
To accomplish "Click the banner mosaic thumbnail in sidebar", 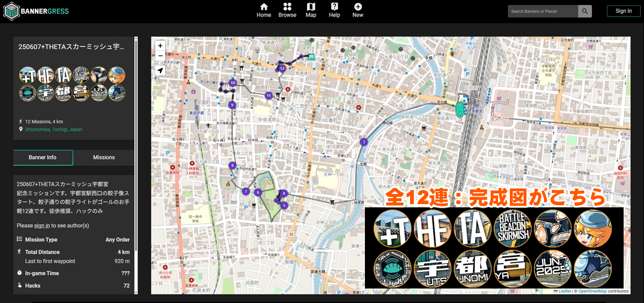I will pos(72,84).
